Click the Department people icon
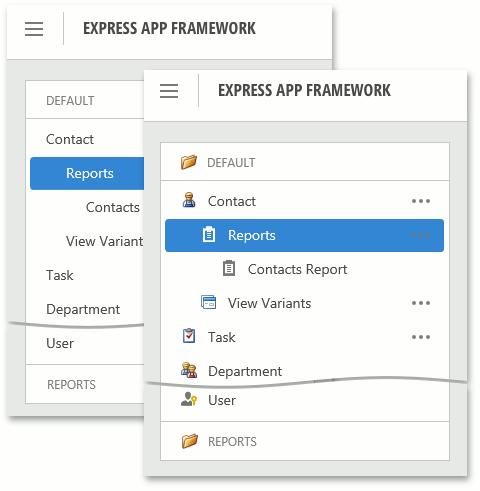 click(189, 370)
